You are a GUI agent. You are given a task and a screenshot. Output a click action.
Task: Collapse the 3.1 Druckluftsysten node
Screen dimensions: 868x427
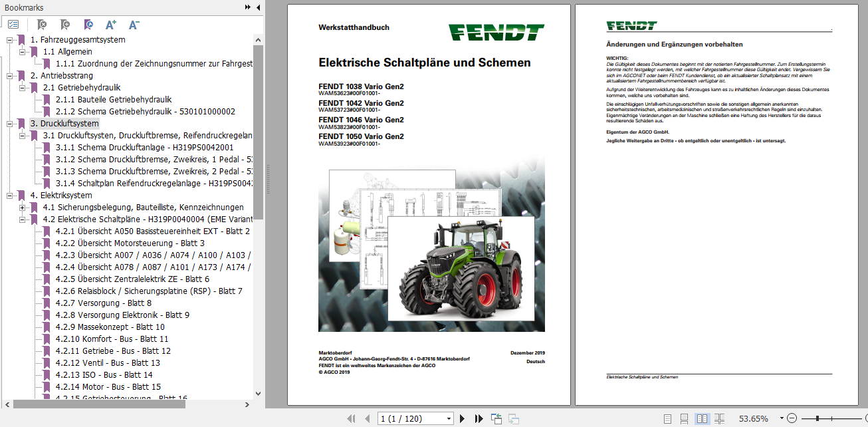click(x=23, y=136)
